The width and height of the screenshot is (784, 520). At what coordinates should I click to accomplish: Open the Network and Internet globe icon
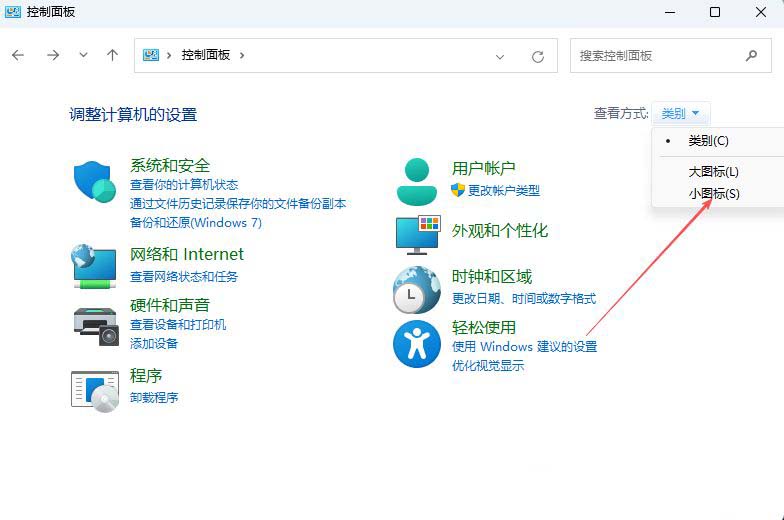point(95,265)
